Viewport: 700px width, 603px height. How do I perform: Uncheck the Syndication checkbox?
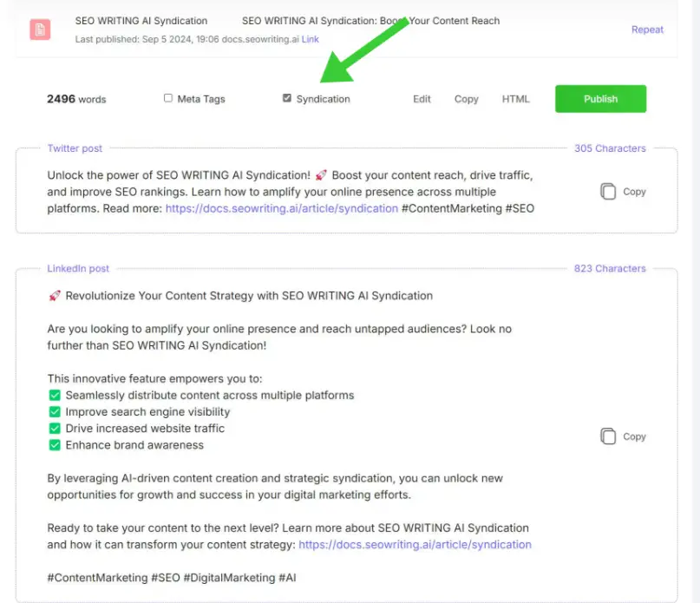286,98
